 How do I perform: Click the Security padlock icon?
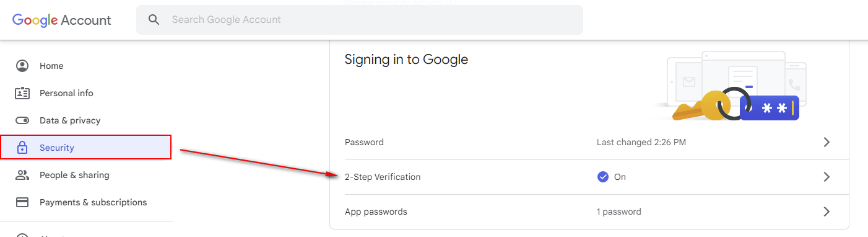tap(22, 148)
